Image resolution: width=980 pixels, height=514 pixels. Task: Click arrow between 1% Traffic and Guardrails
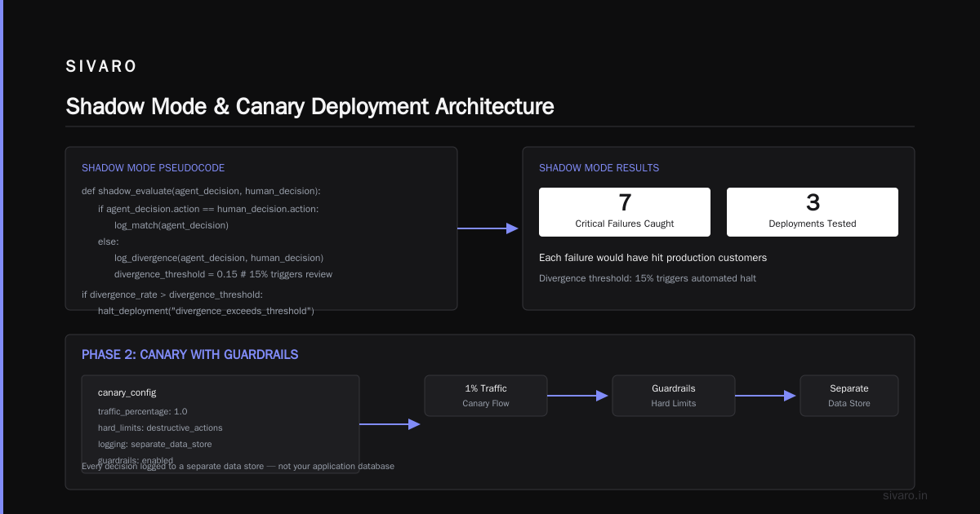coord(578,396)
